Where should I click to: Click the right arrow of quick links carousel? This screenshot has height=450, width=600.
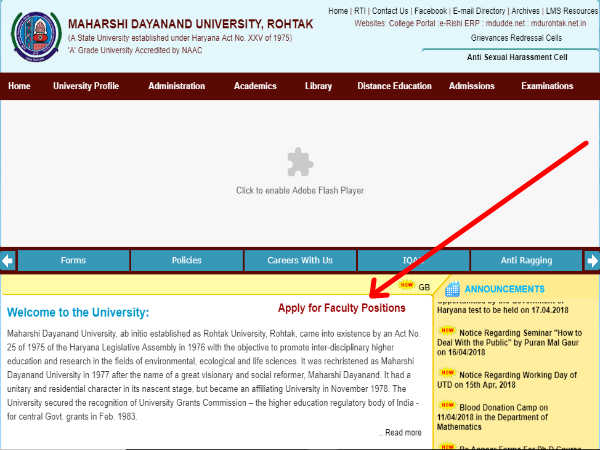592,261
